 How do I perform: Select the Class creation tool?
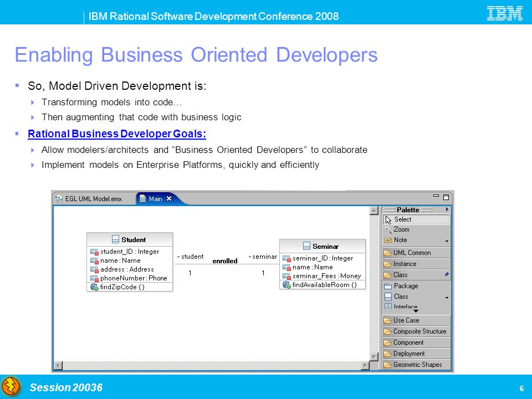pyautogui.click(x=396, y=296)
